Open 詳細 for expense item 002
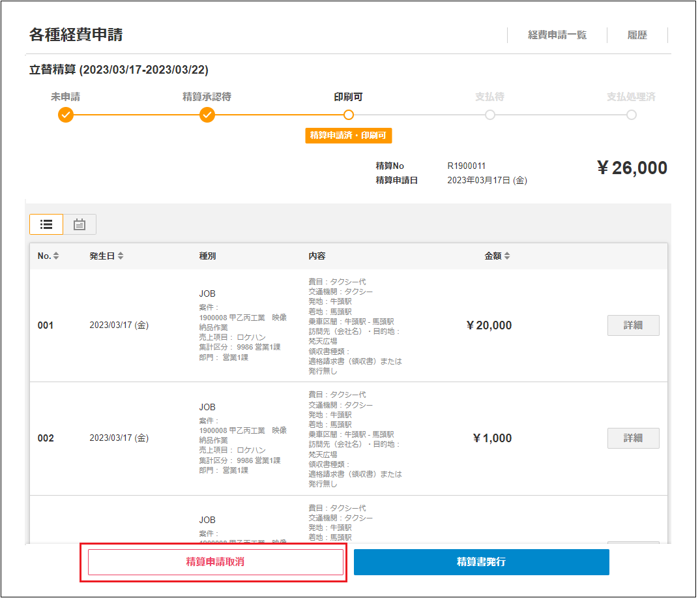Image resolution: width=700 pixels, height=600 pixels. pos(633,438)
